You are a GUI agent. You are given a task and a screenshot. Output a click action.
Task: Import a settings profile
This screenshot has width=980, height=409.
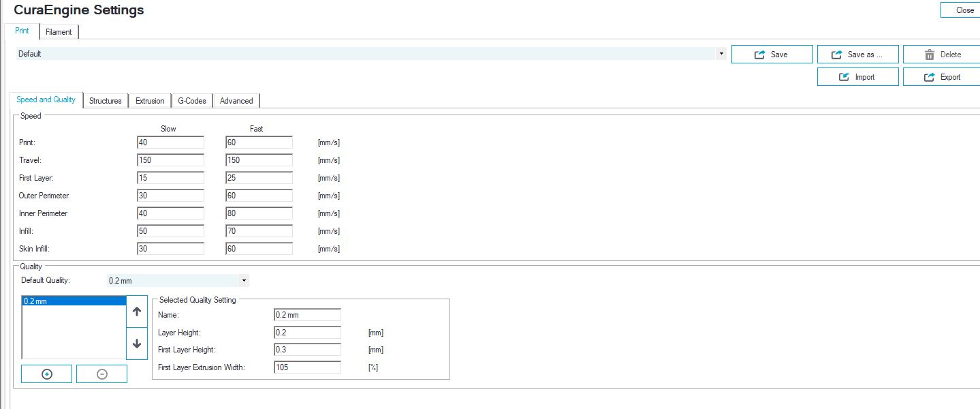click(858, 77)
